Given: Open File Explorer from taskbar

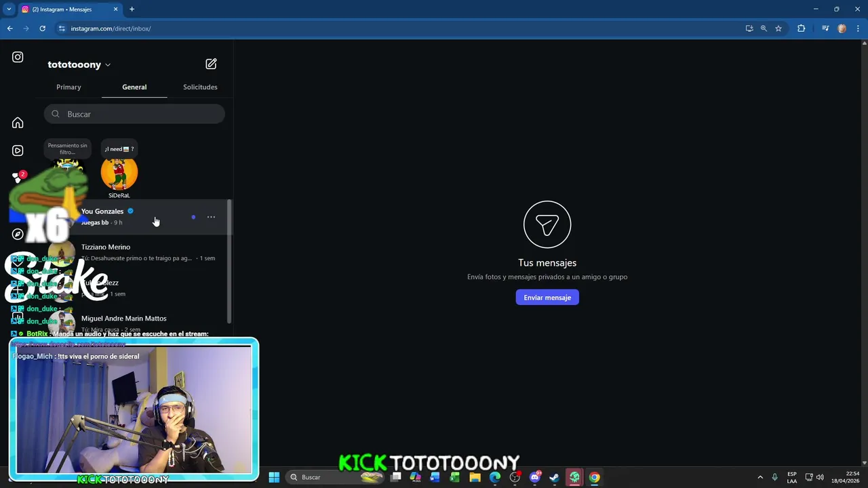Looking at the screenshot, I should pyautogui.click(x=475, y=477).
